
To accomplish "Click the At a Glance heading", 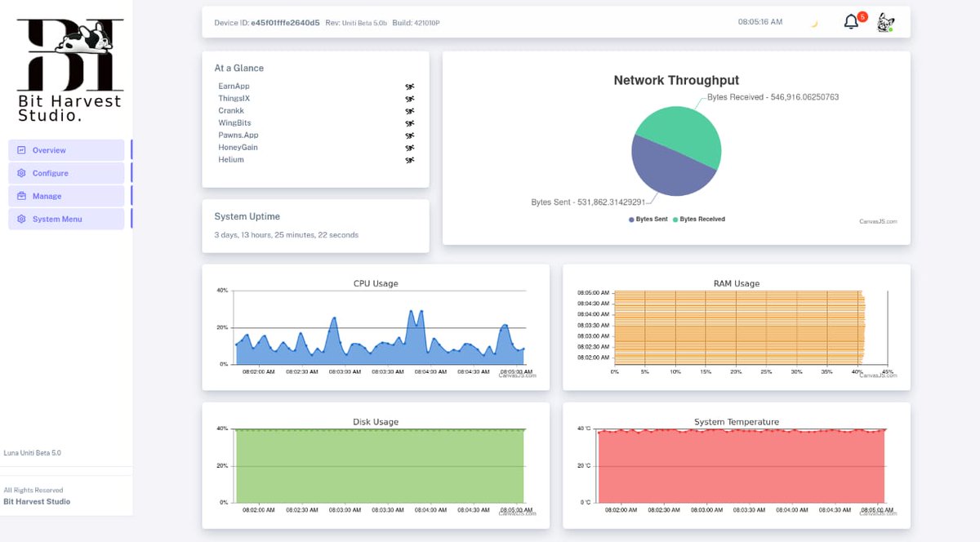I will [239, 69].
